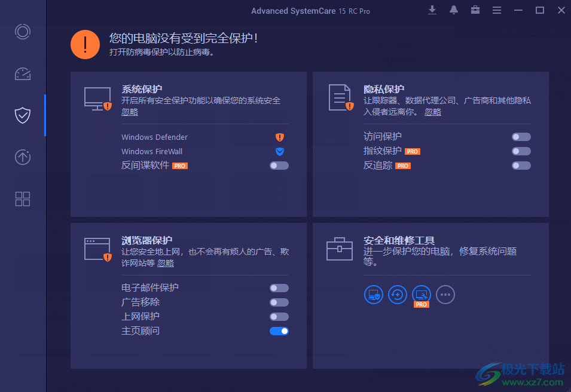Click the download icon in title bar
The image size is (571, 392).
click(x=432, y=10)
